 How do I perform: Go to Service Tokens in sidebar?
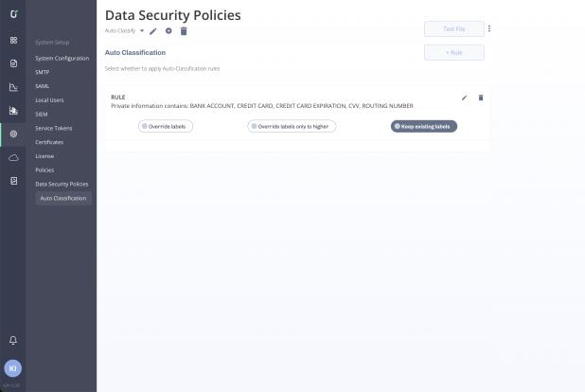click(54, 128)
